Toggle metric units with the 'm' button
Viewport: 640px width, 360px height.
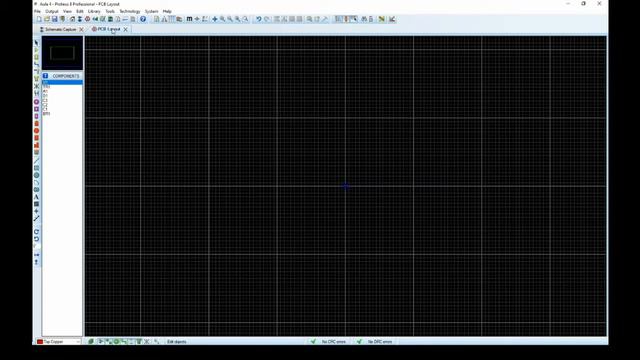point(189,19)
